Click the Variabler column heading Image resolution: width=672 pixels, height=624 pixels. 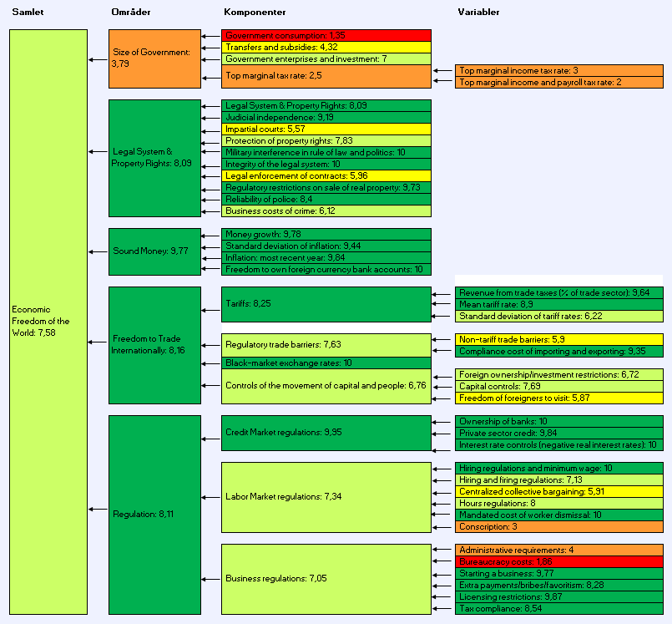(x=479, y=13)
